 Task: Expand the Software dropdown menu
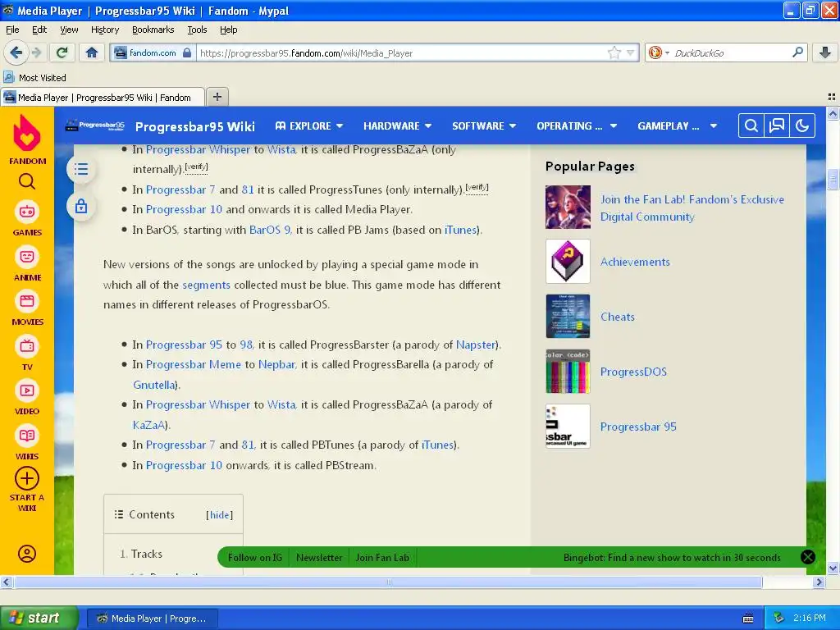[x=484, y=126]
